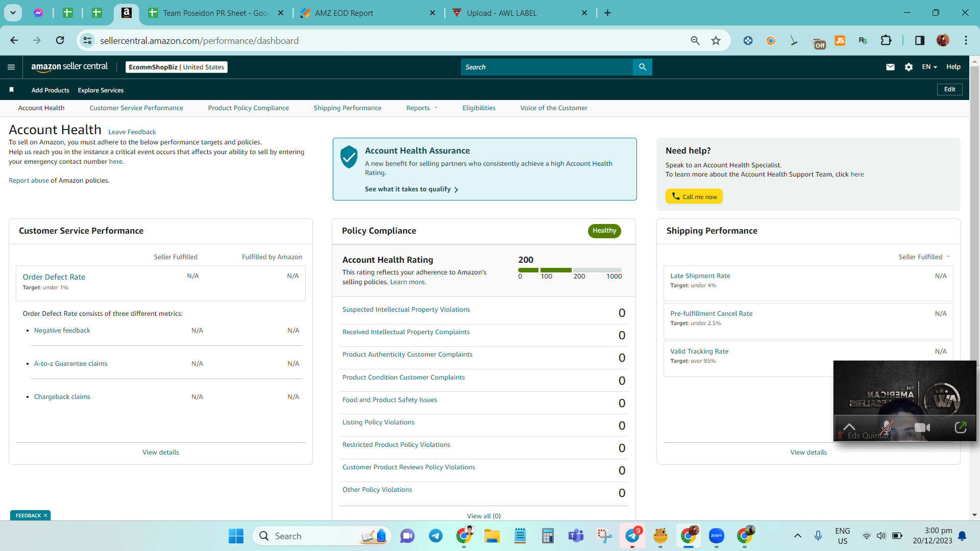Expand the Zoom thumbnail up chevron
980x551 pixels.
tap(849, 427)
